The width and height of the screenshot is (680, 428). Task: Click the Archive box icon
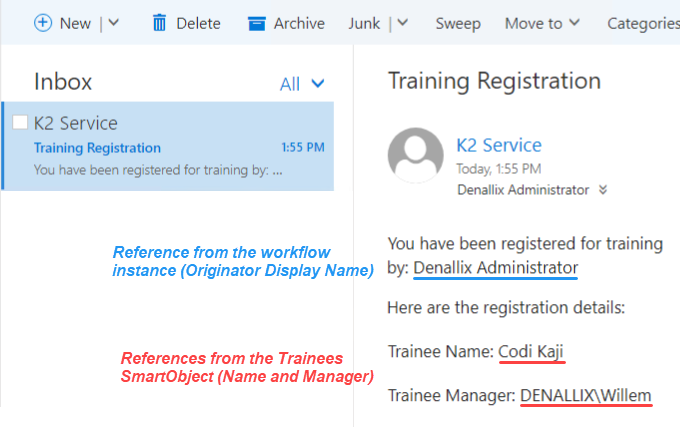pos(257,22)
